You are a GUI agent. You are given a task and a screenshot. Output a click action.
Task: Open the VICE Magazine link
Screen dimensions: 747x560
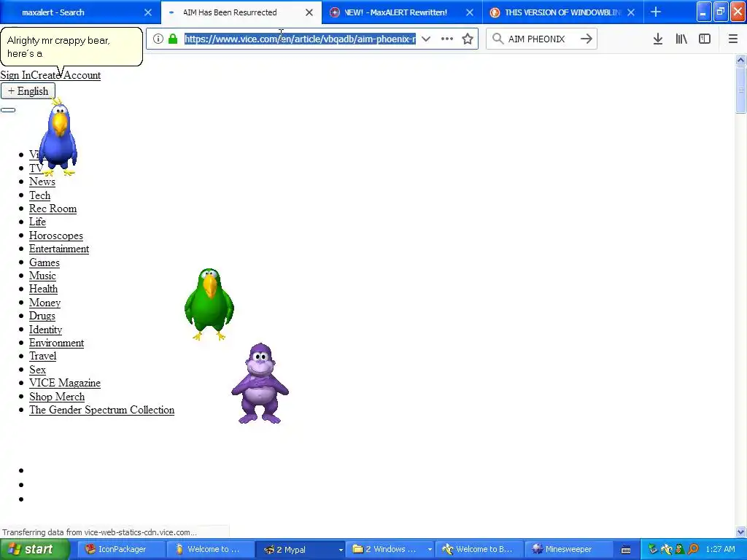[x=65, y=383]
